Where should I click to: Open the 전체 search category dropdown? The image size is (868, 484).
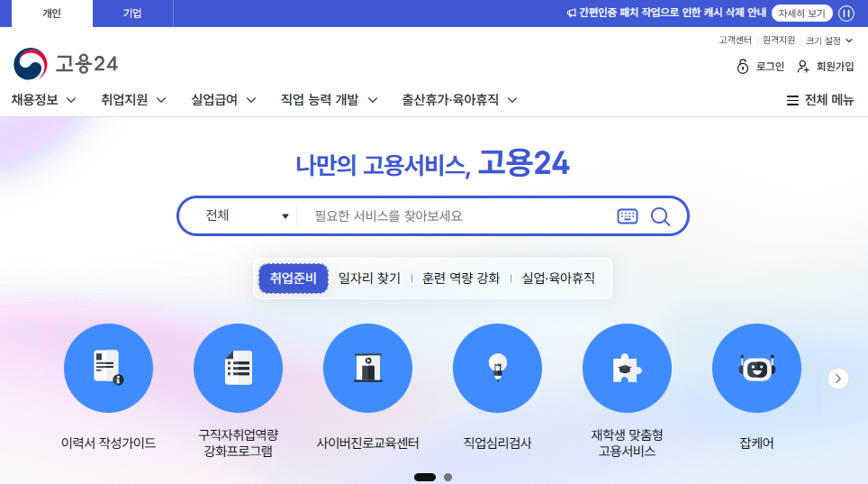click(247, 215)
